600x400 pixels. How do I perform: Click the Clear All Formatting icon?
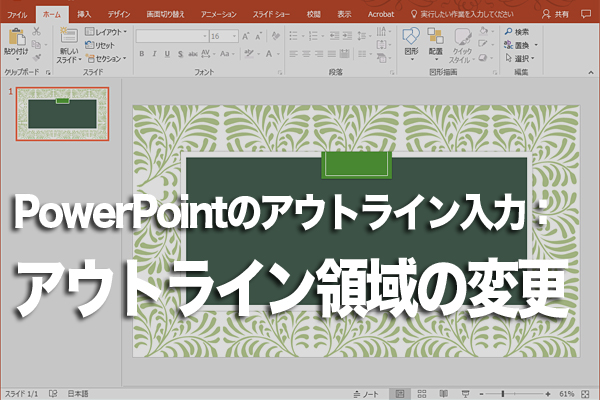(x=275, y=36)
